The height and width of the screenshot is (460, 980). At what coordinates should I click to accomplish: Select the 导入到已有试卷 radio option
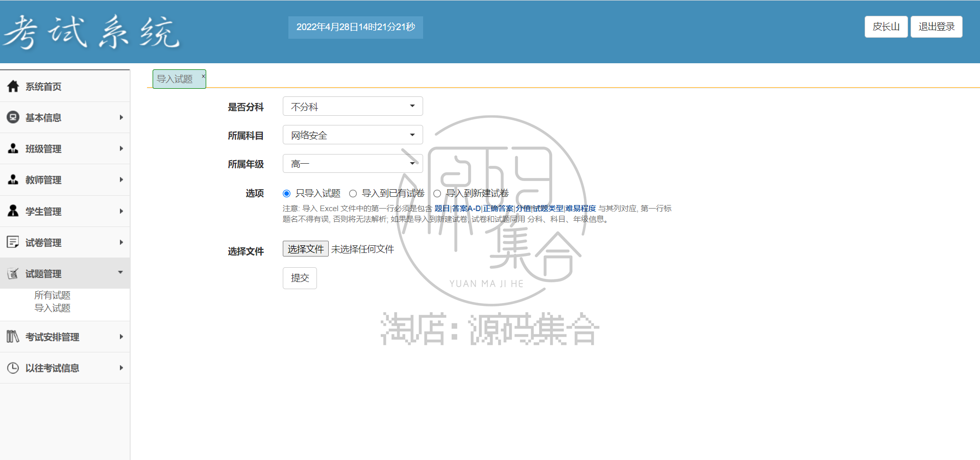click(353, 193)
